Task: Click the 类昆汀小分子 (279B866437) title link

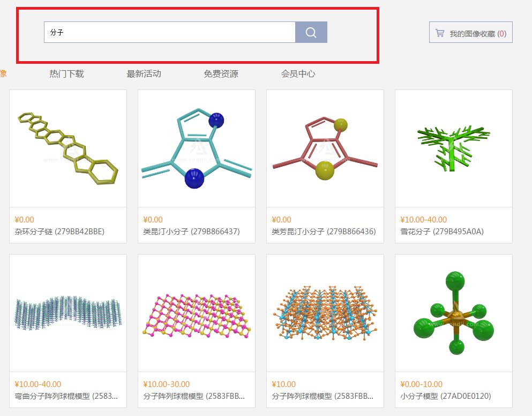Action: coord(191,232)
